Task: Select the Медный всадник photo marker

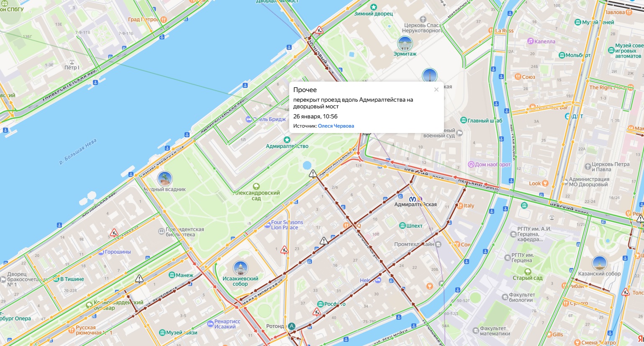Action: 165,178
